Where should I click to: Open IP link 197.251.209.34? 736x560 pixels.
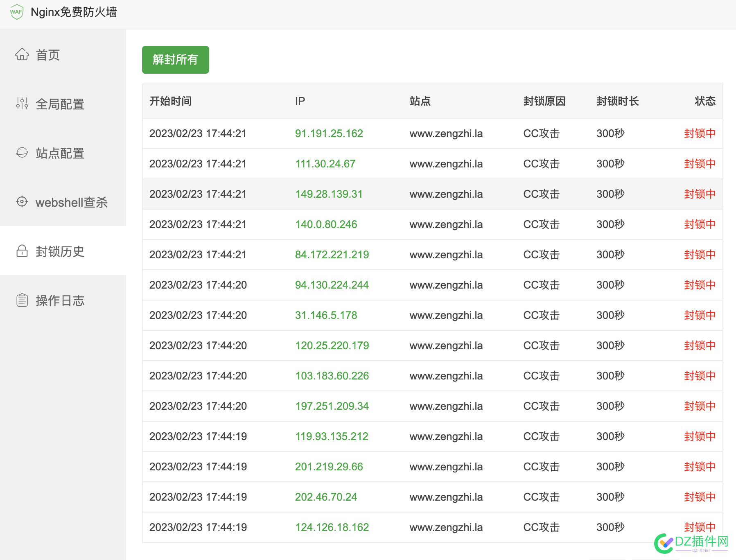(x=332, y=406)
